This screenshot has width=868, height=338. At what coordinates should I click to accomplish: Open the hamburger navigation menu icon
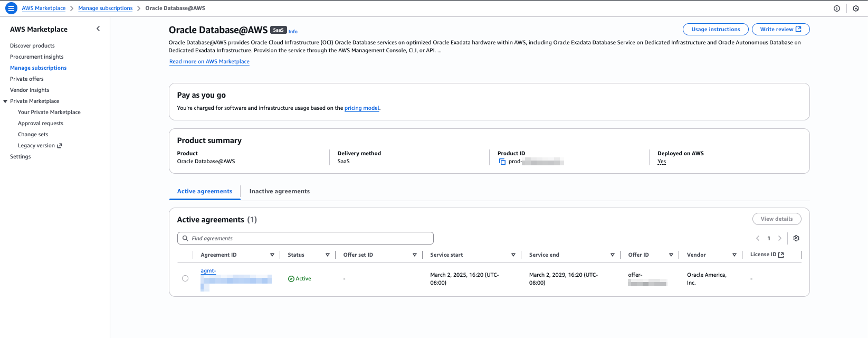click(11, 8)
